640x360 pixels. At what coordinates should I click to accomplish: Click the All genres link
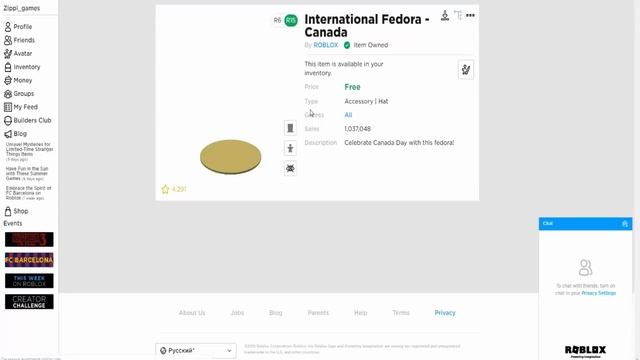pyautogui.click(x=348, y=115)
